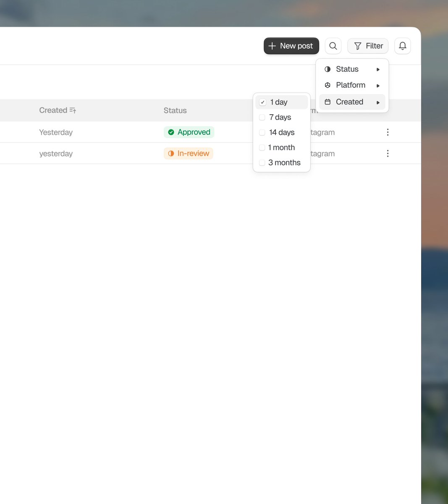
Task: Select the Created filter menu item
Action: click(x=352, y=102)
